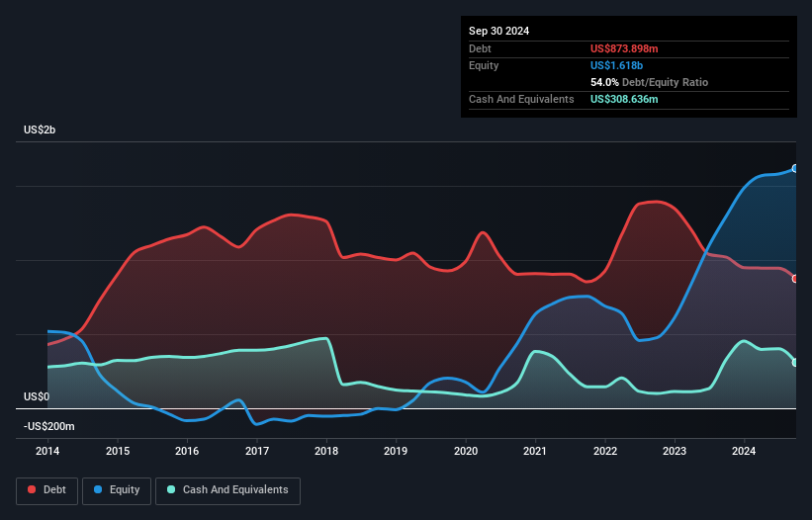Toggle the Equity legend button

117,490
